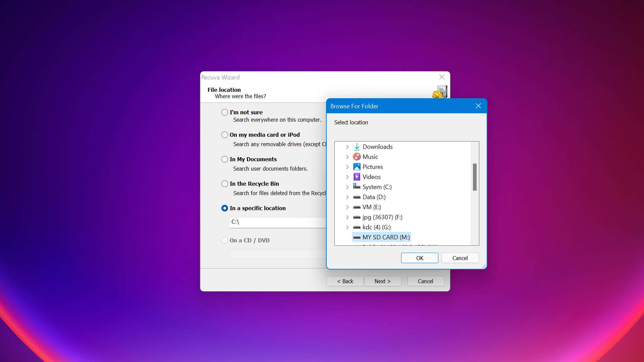Select the VM (E:) label
644x362 pixels.
[x=372, y=207]
